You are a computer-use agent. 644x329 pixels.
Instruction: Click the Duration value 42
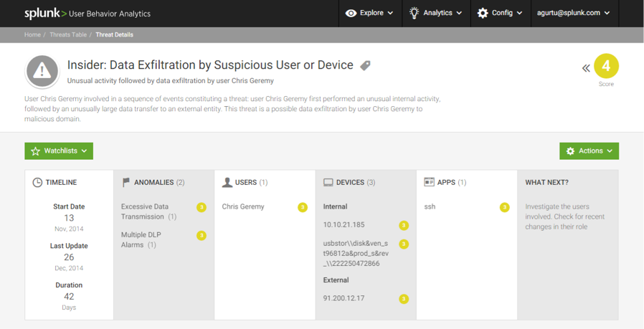[x=69, y=297]
